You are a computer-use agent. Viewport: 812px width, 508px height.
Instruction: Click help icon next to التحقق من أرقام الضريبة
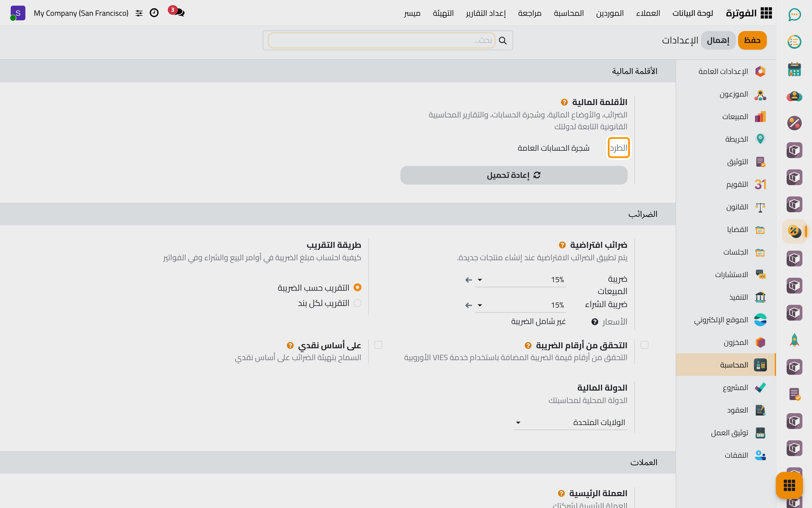click(528, 345)
